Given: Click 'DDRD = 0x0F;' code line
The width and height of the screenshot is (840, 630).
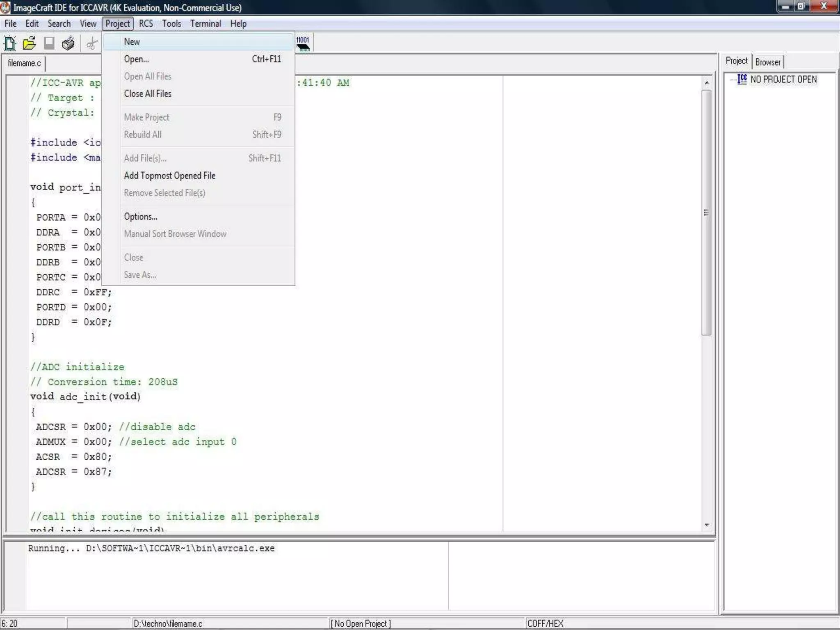Looking at the screenshot, I should click(74, 322).
